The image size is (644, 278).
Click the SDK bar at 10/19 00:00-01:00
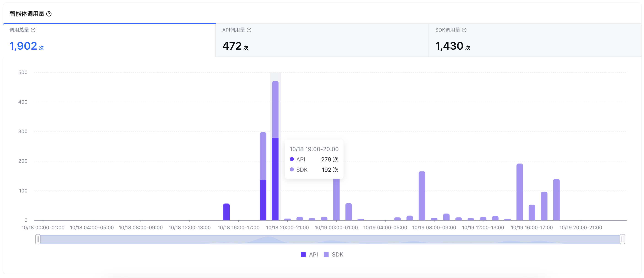[336, 200]
